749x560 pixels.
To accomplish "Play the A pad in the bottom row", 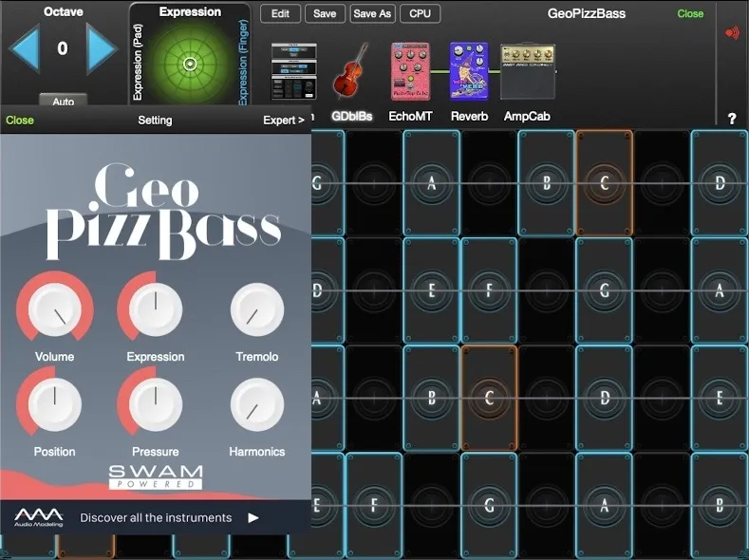I will 605,505.
